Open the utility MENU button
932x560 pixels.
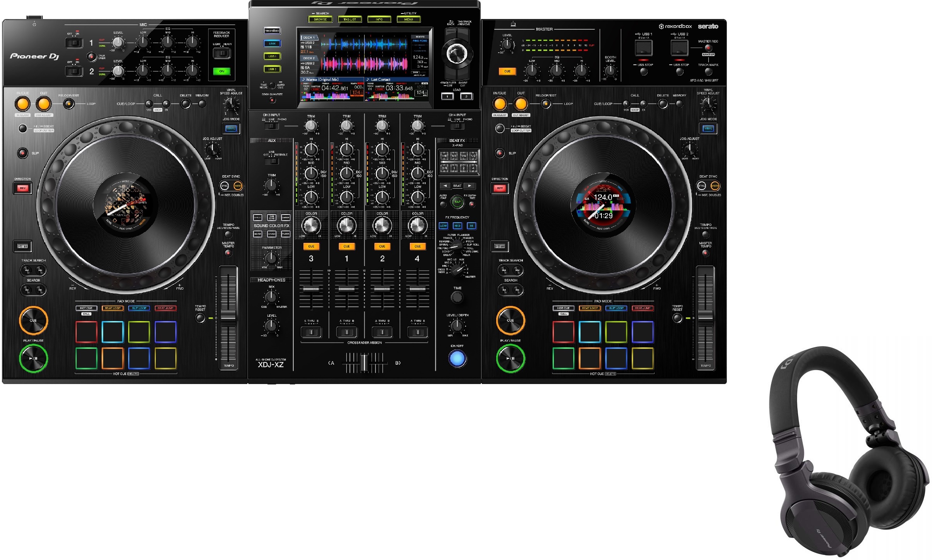pos(408,19)
